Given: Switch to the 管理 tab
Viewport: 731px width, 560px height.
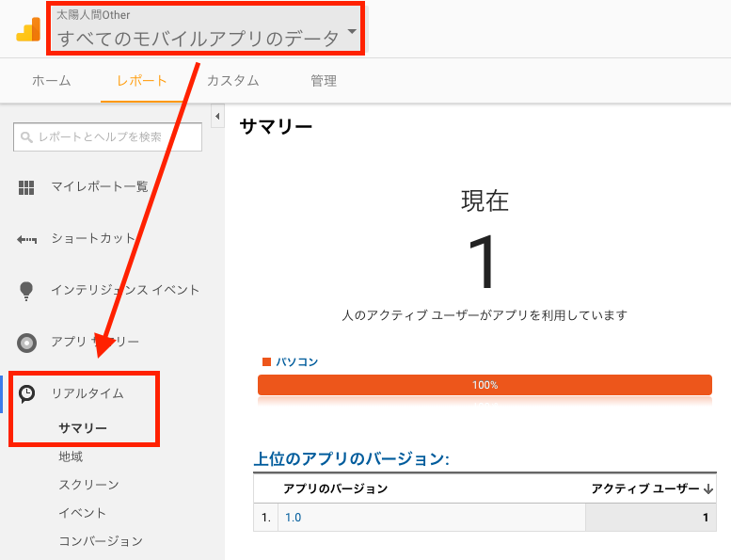Looking at the screenshot, I should 324,81.
